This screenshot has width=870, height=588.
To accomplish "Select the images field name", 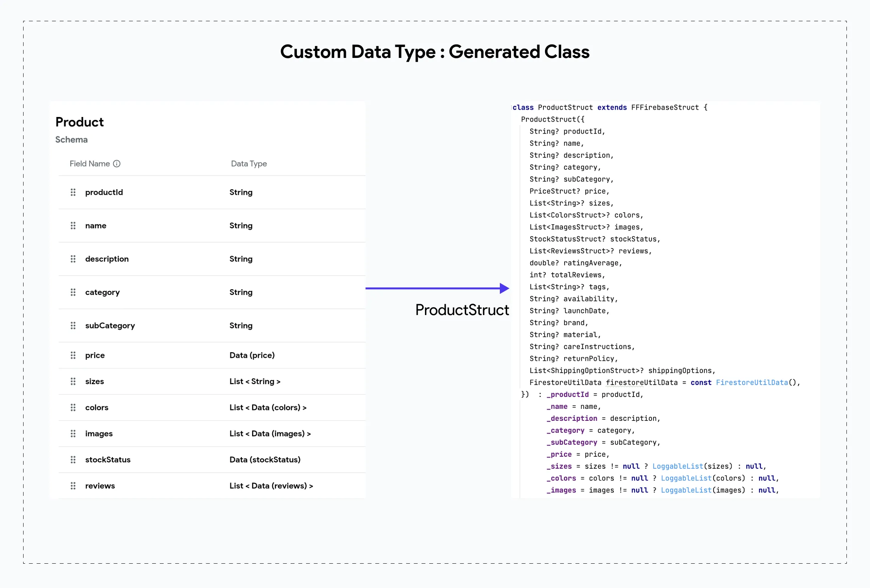I will (99, 434).
